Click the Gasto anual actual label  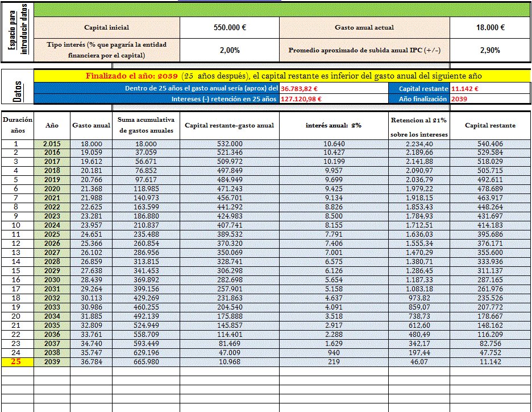point(364,27)
